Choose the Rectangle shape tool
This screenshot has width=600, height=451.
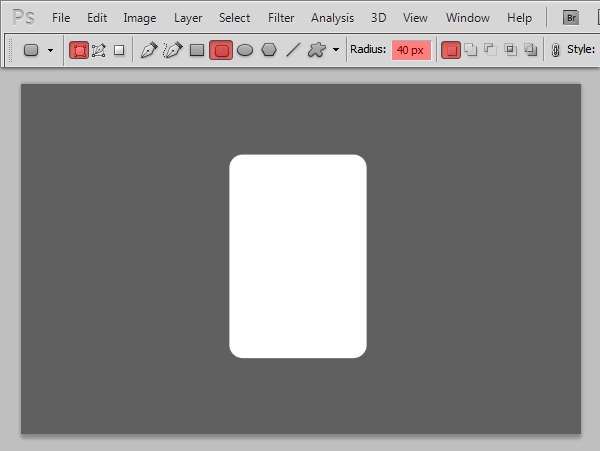coord(197,50)
